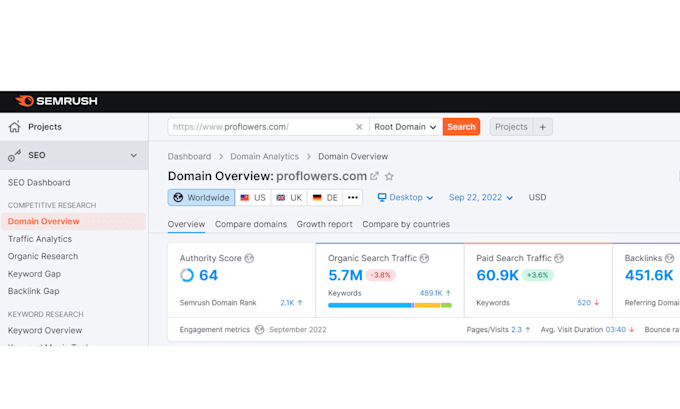Screen dimensions: 680x409
Task: Click the Authority Score value 64
Action: point(208,275)
